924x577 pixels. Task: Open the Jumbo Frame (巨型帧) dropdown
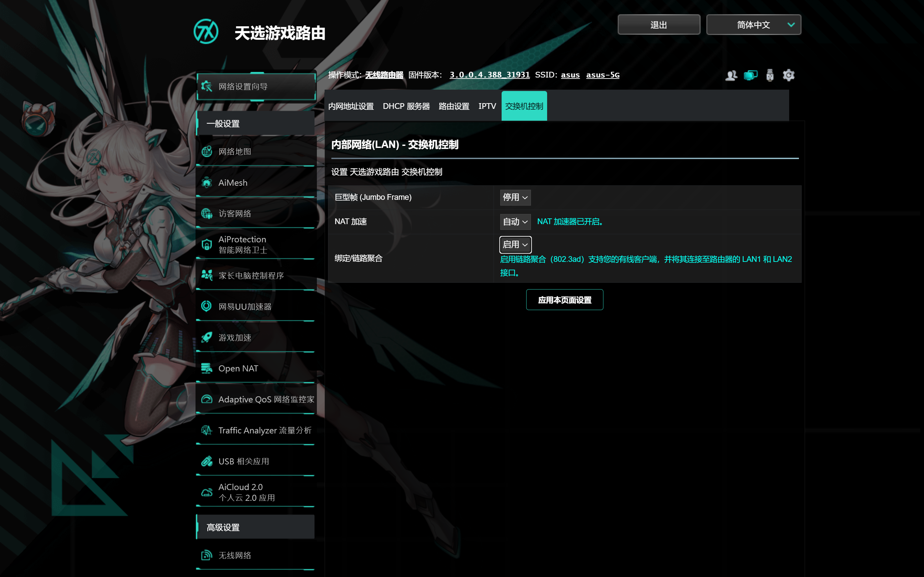[515, 197]
